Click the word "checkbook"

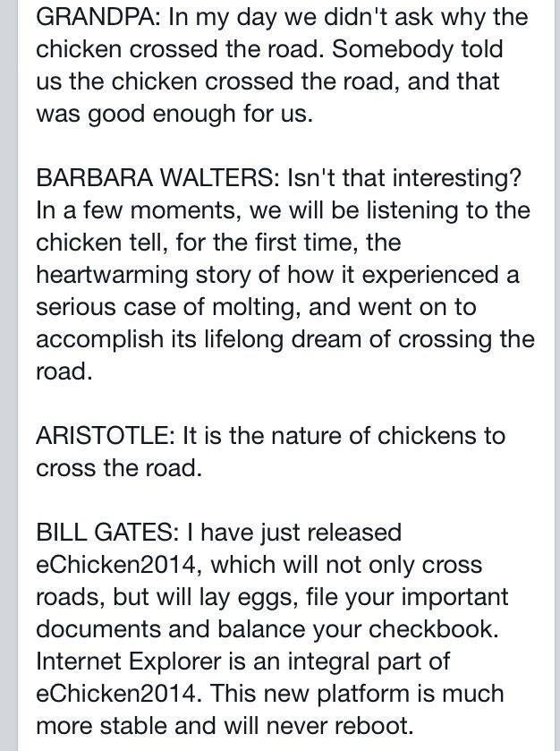[x=419, y=629]
